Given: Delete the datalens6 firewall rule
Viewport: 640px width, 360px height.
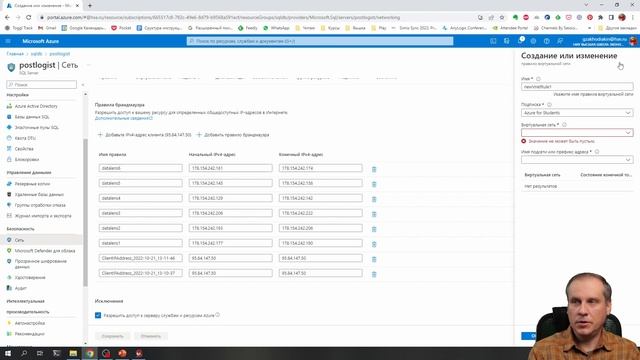Looking at the screenshot, I should (x=374, y=169).
